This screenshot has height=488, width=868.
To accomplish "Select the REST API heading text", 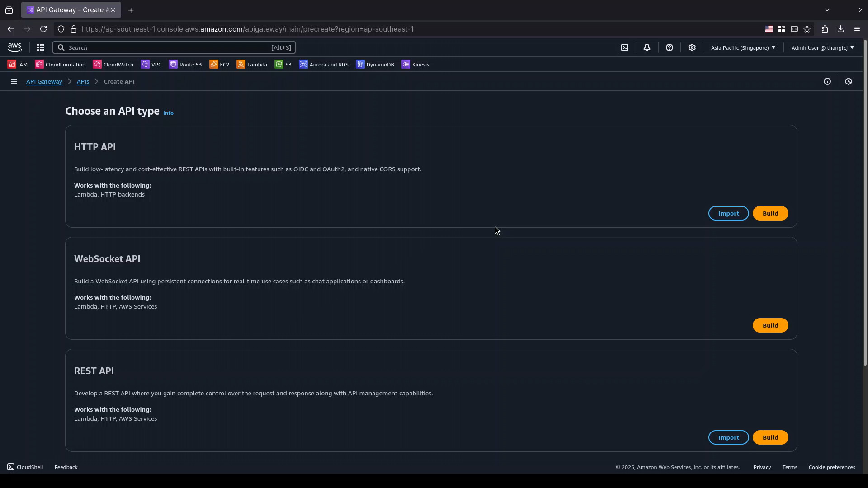I will (x=94, y=371).
